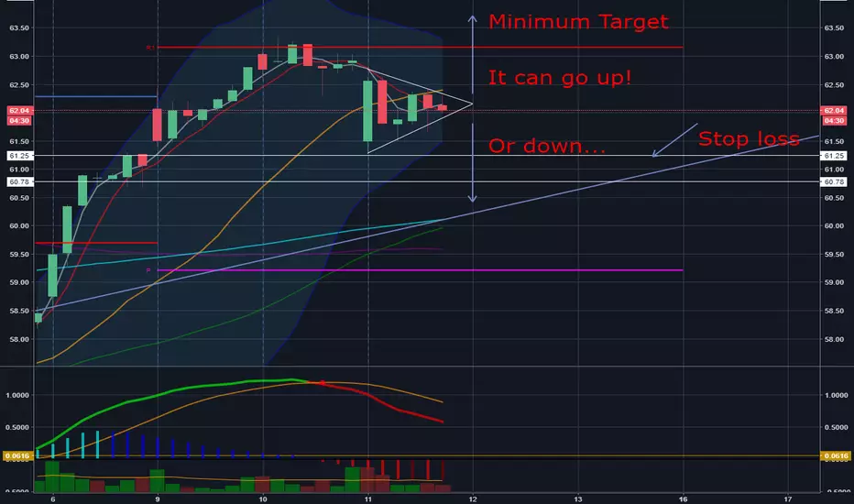Click 63.50 on the left price scale

point(19,27)
